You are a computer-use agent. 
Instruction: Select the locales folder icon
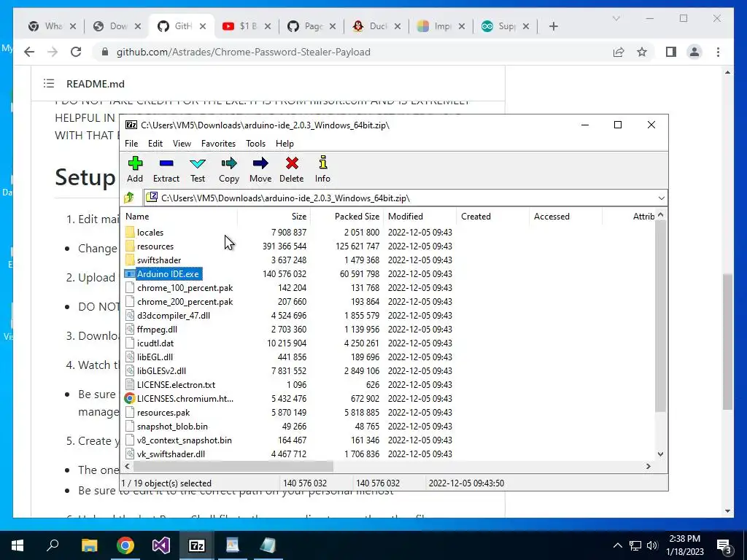coord(130,233)
